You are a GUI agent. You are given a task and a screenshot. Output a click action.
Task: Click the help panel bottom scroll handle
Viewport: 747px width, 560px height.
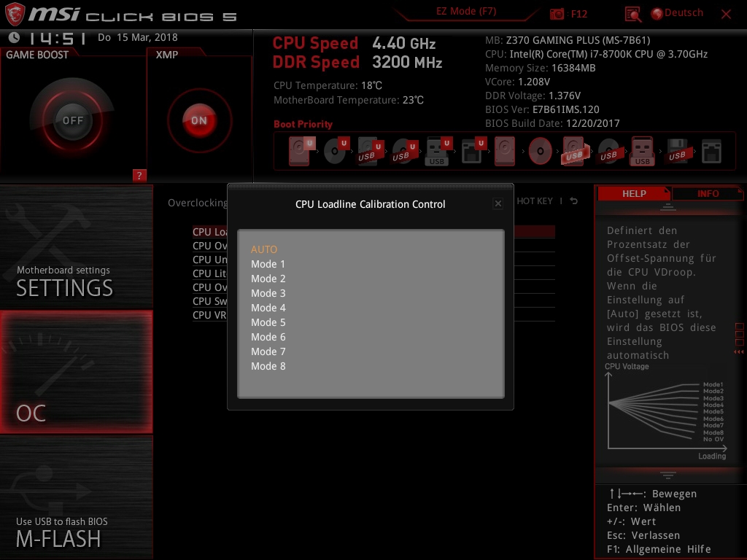pyautogui.click(x=668, y=475)
